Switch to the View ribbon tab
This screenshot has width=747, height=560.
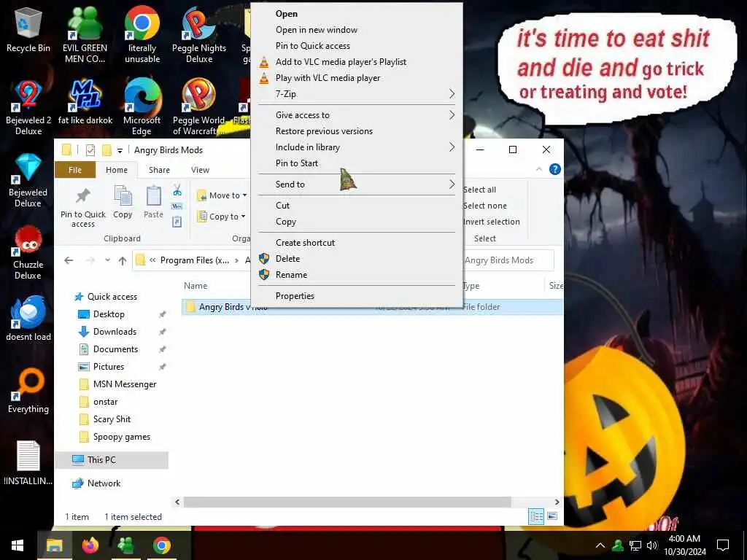[200, 170]
